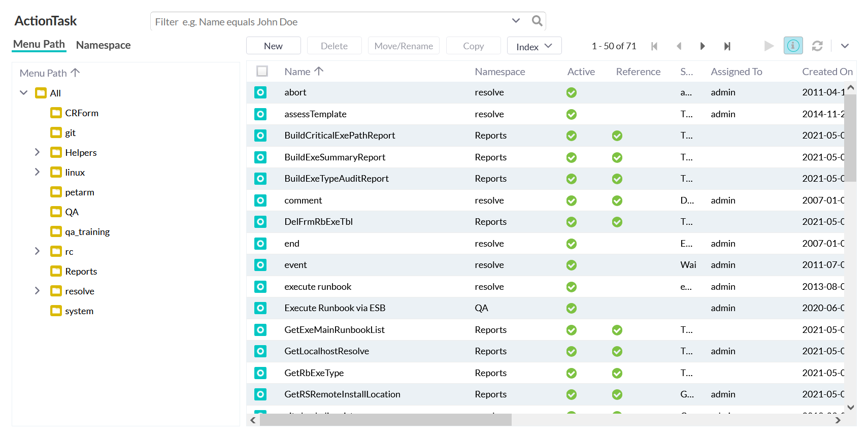The height and width of the screenshot is (438, 868).
Task: Tick the select-all checkbox in header
Action: tap(262, 72)
